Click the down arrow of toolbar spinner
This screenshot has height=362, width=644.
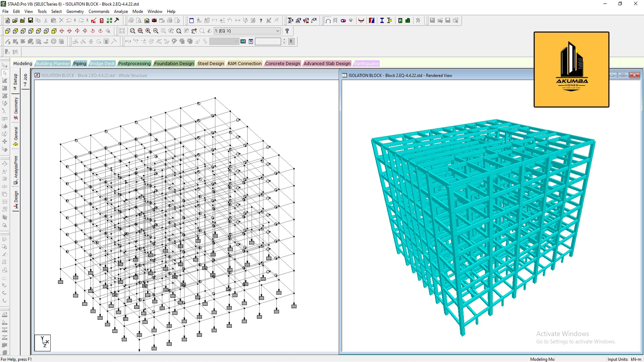[x=284, y=43]
